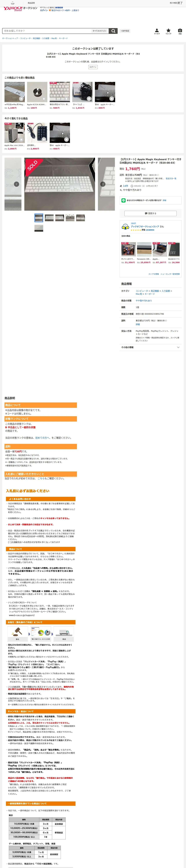
Task: Select the first gallery thumbnail
Action: point(39,218)
